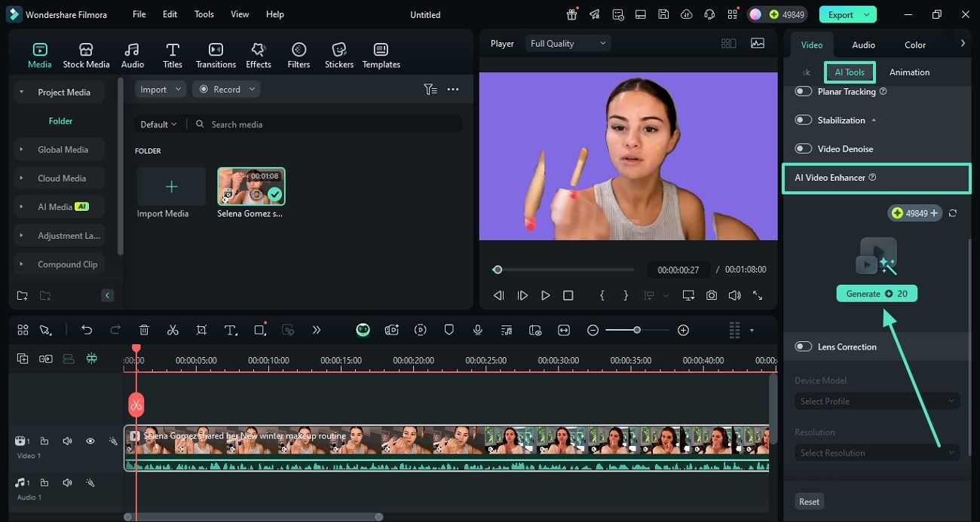Select the text tool in timeline toolbar
The image size is (980, 522).
[x=231, y=330]
